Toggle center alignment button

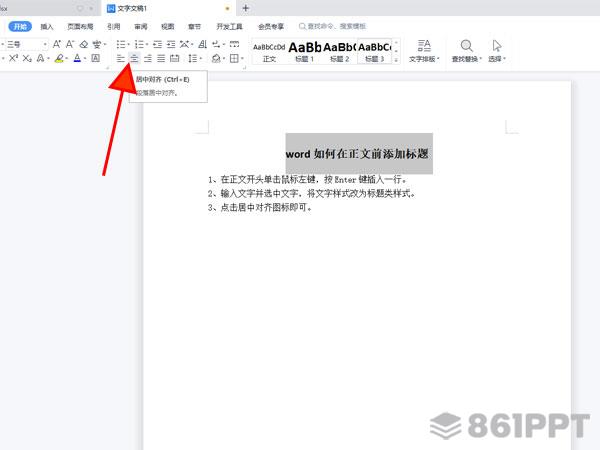point(134,58)
